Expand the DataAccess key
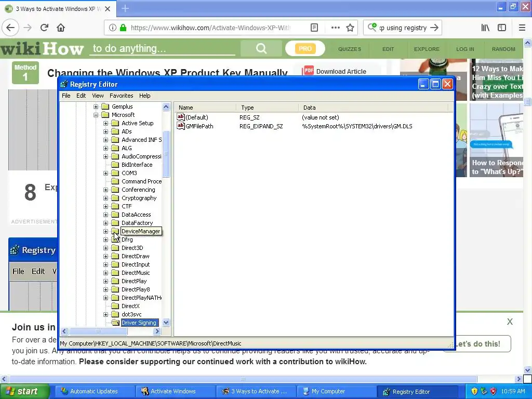This screenshot has width=532, height=399. (x=105, y=215)
